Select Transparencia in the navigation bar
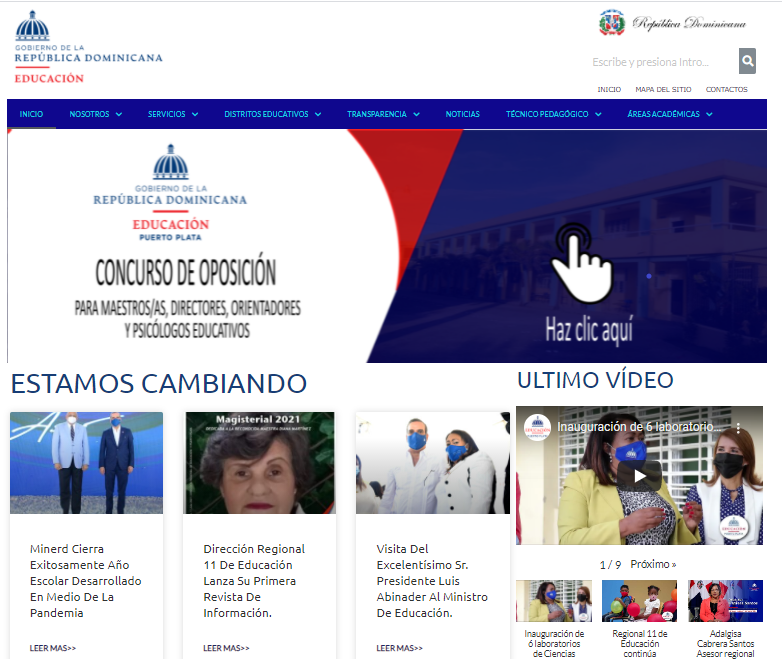The image size is (782, 659). (377, 114)
